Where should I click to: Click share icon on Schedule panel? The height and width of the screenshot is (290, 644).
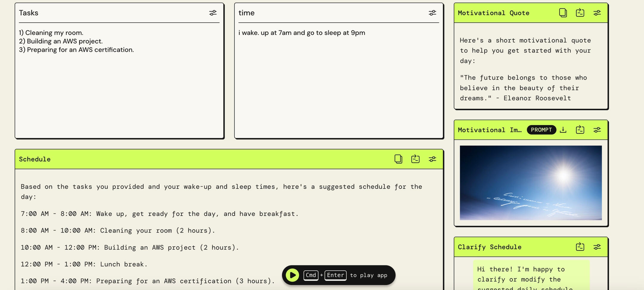click(x=415, y=159)
